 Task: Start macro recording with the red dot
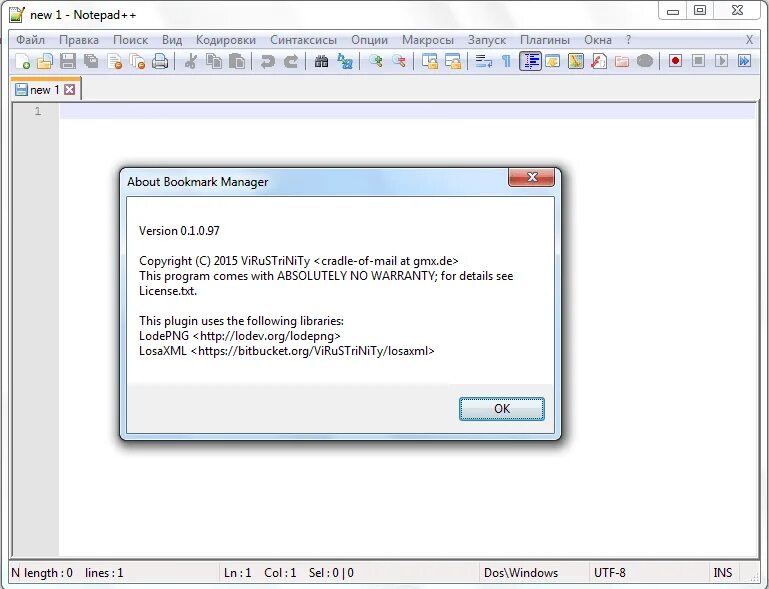675,61
